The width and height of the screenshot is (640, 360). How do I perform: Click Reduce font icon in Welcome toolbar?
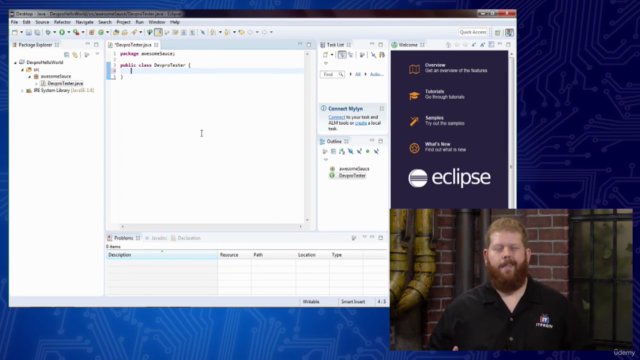coord(473,44)
